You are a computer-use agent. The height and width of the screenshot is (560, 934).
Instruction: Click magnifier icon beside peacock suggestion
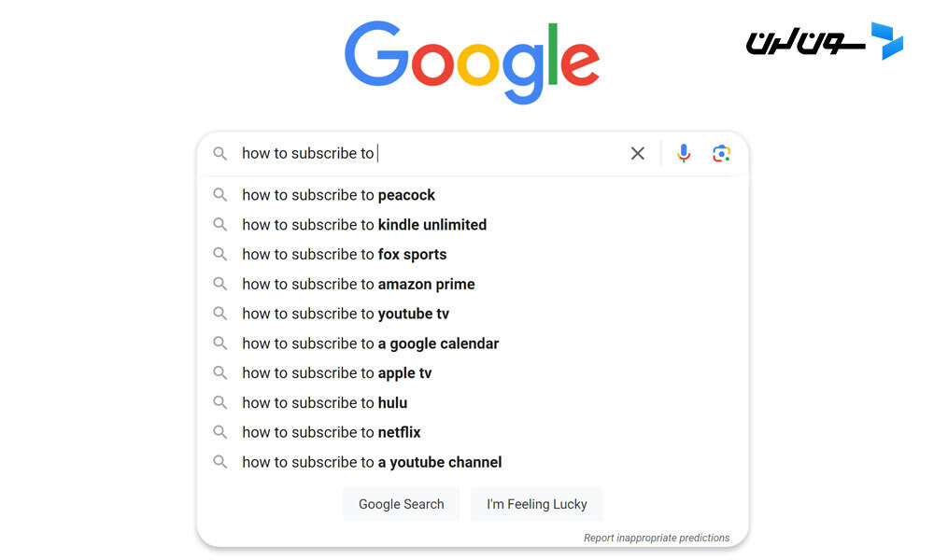click(x=219, y=195)
